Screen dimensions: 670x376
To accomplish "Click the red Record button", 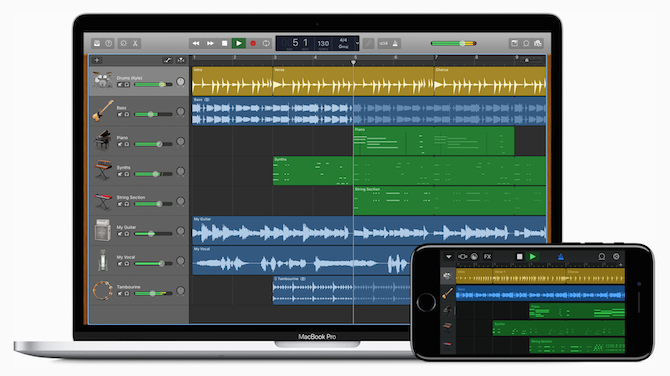I will [253, 43].
